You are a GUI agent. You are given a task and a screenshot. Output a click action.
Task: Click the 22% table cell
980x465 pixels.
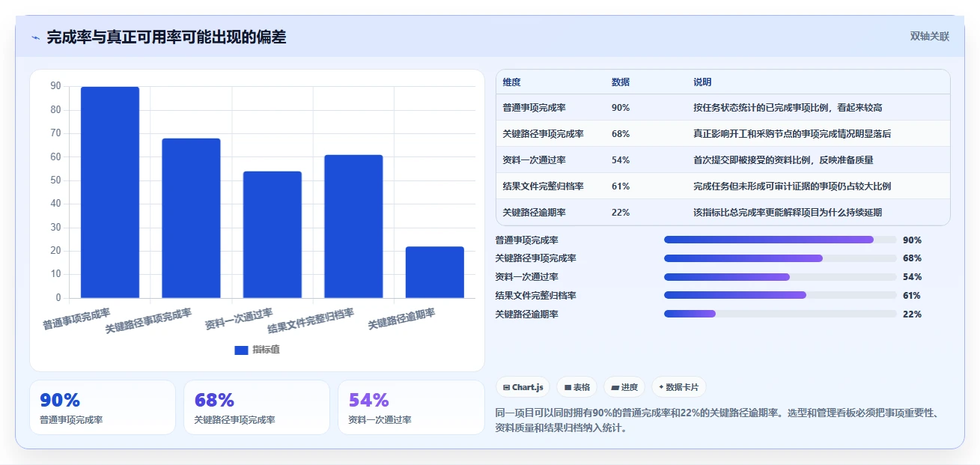click(x=621, y=213)
